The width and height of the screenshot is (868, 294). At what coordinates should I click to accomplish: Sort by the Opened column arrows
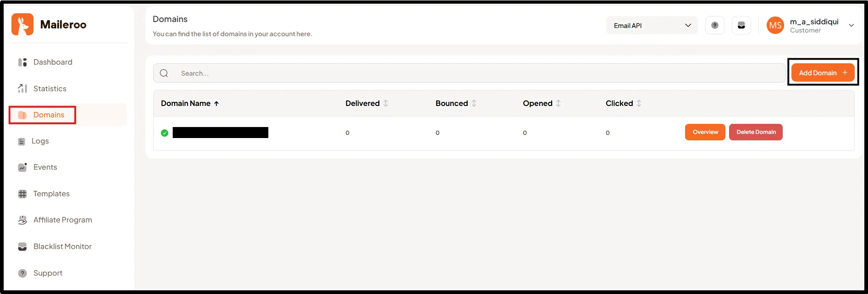[x=558, y=103]
